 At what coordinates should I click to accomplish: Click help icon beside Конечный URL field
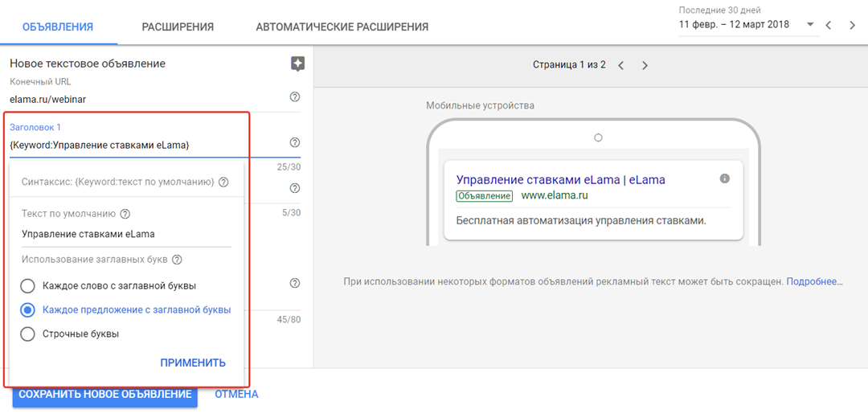click(x=294, y=97)
